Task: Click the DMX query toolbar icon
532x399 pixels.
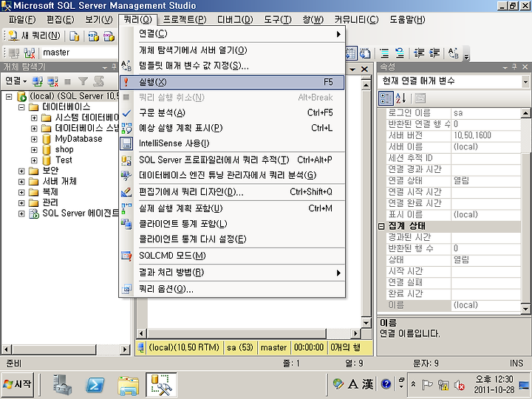Action: click(x=109, y=36)
